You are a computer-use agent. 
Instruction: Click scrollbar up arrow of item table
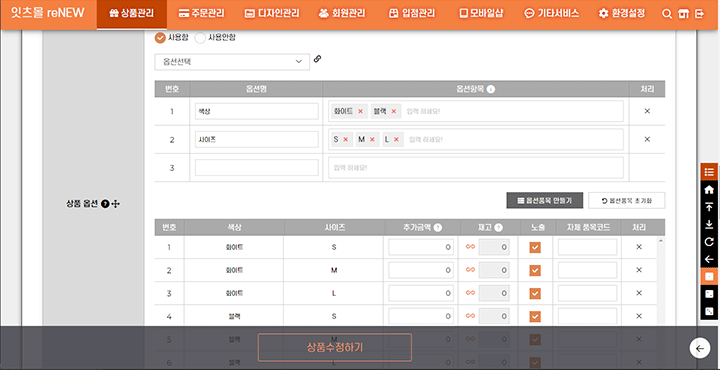(x=661, y=240)
